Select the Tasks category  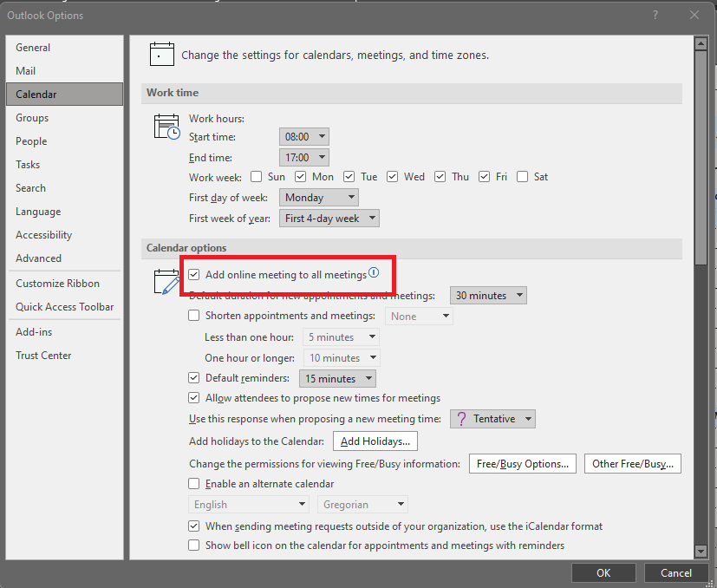[x=64, y=164]
